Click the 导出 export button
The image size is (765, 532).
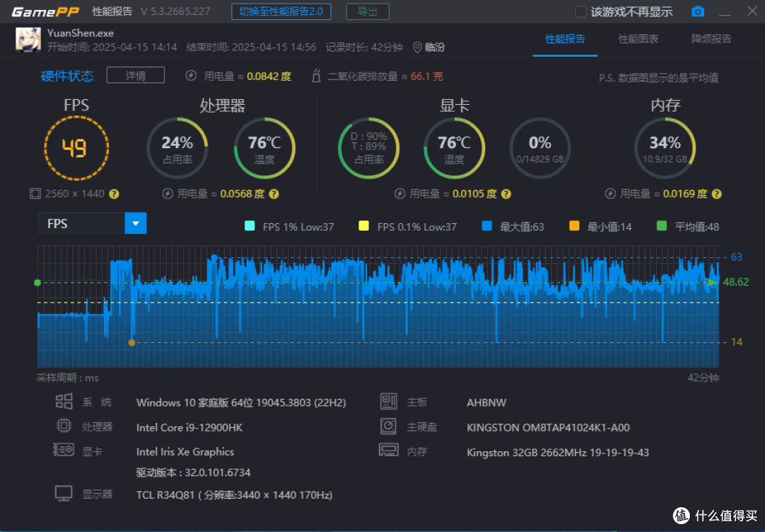tap(368, 12)
